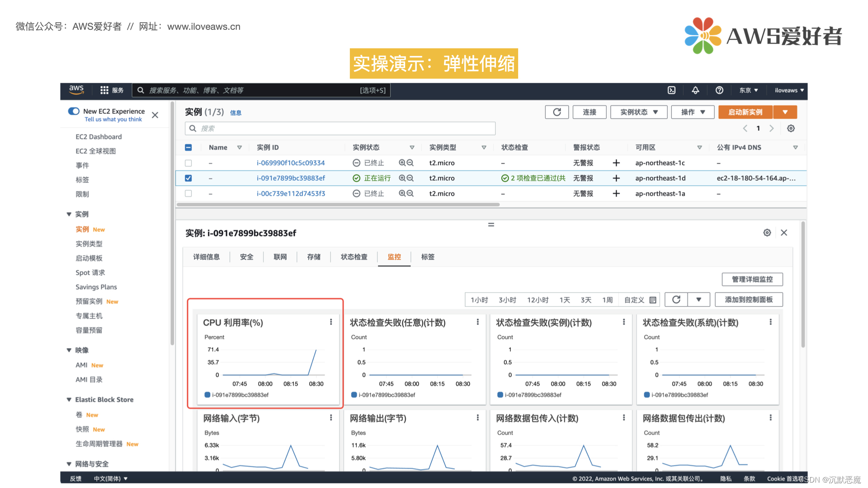The width and height of the screenshot is (868, 488).
Task: Open the language selector in footer
Action: click(111, 479)
